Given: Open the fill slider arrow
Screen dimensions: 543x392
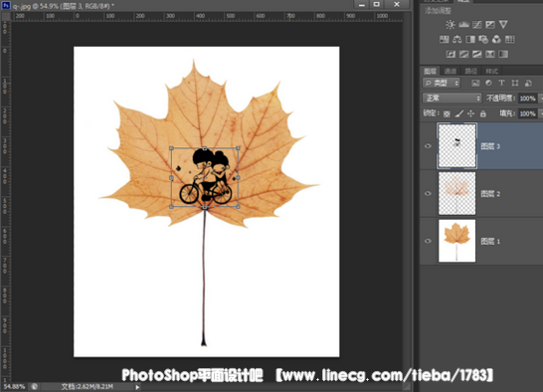Looking at the screenshot, I should 541,113.
